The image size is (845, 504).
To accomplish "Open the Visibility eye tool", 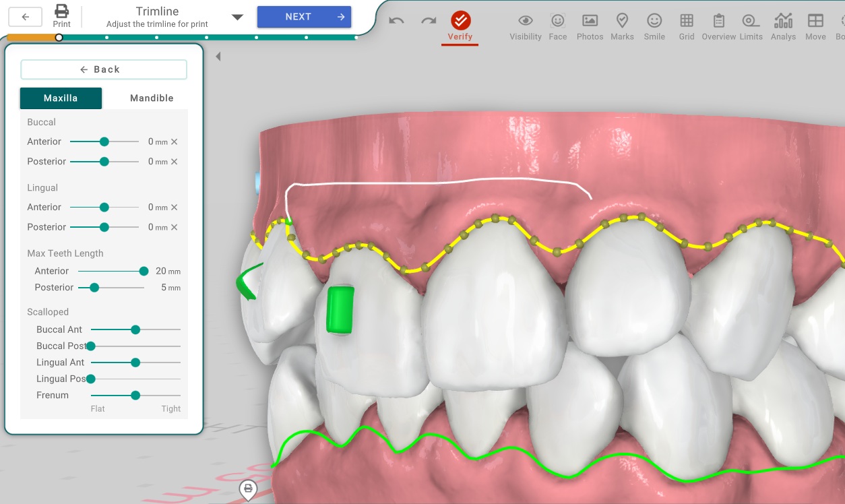I will 526,27.
